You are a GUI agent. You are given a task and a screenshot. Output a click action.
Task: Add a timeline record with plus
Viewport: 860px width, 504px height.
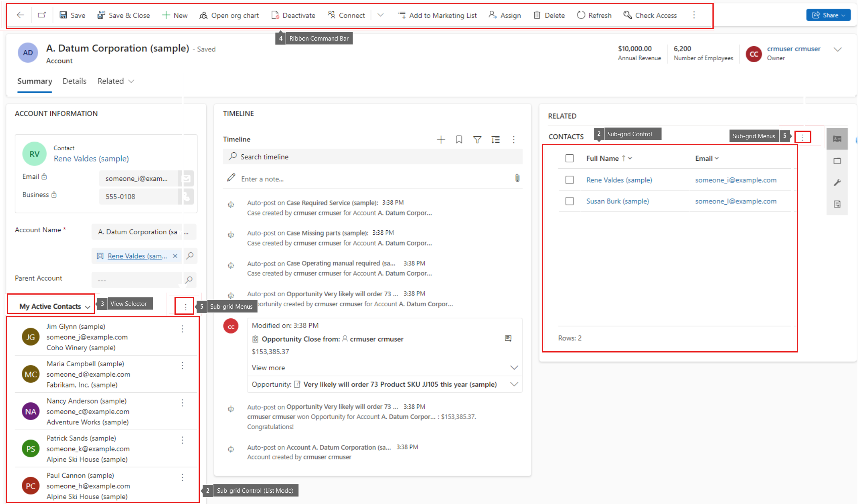(441, 139)
